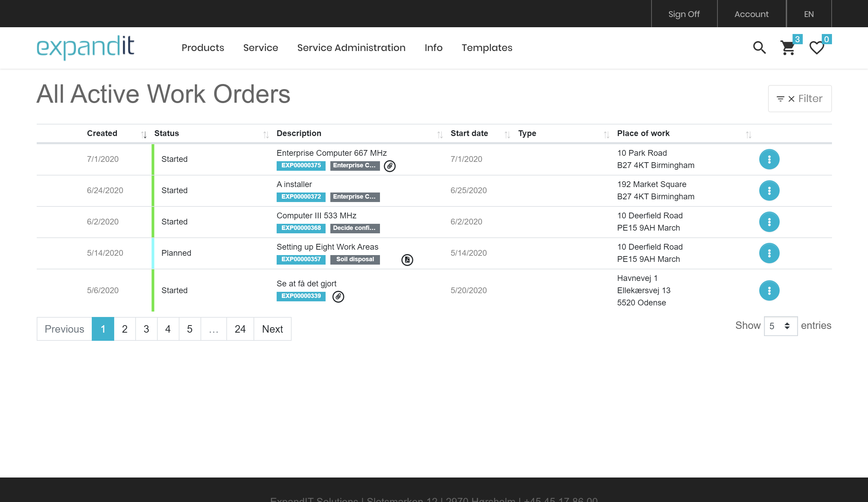The image size is (868, 502).
Task: Click the attachment paperclip for EXP00000339
Action: pyautogui.click(x=338, y=297)
